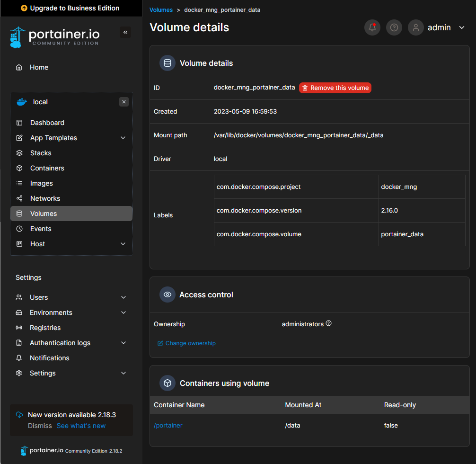Click the Registries icon
The image size is (476, 464).
pyautogui.click(x=19, y=327)
